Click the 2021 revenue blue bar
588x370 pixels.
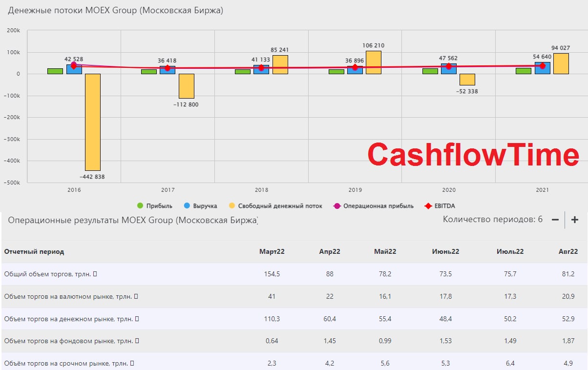[543, 68]
